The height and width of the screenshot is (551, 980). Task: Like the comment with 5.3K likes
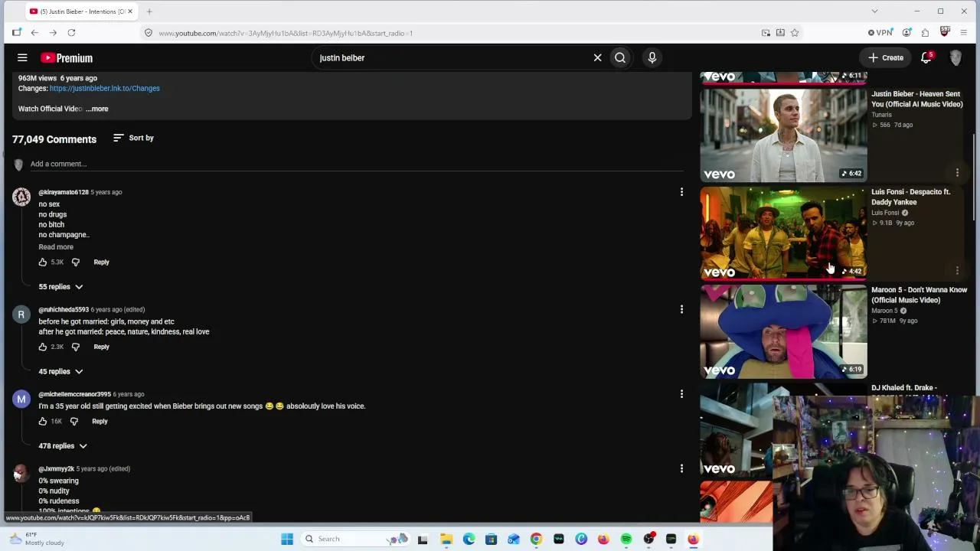[43, 262]
